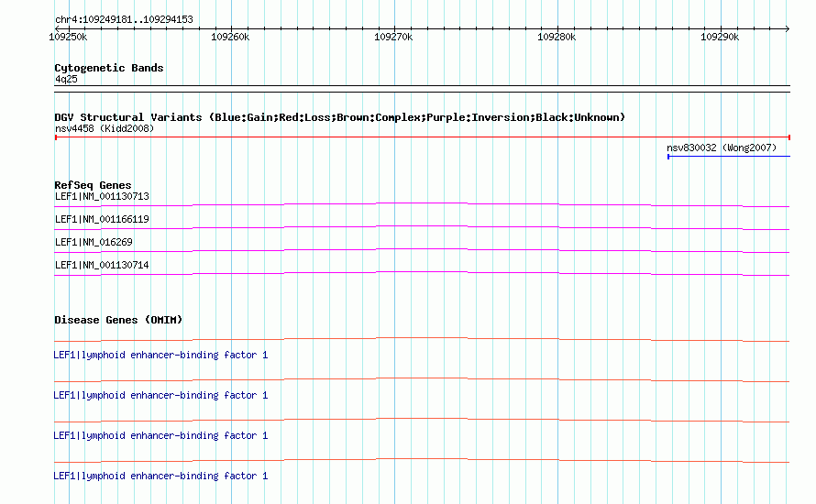This screenshot has height=504, width=816.
Task: Click the blue nsv830032 gain bar
Action: (x=729, y=157)
